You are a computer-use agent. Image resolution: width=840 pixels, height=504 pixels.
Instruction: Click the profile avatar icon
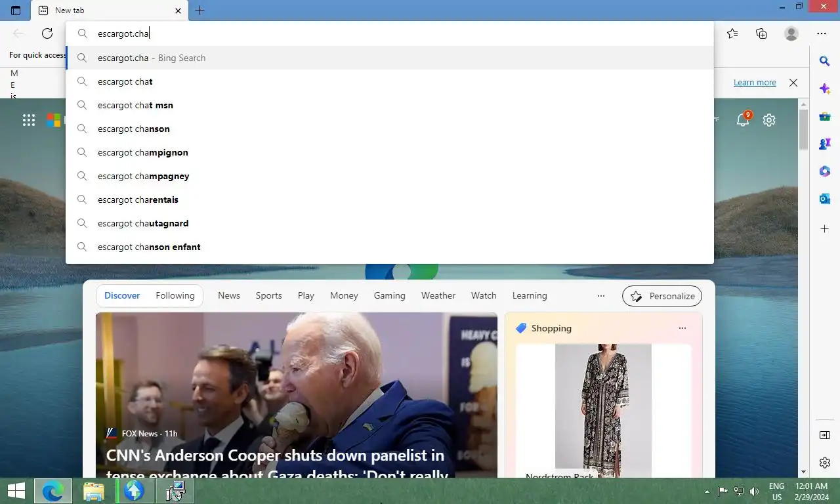click(791, 33)
